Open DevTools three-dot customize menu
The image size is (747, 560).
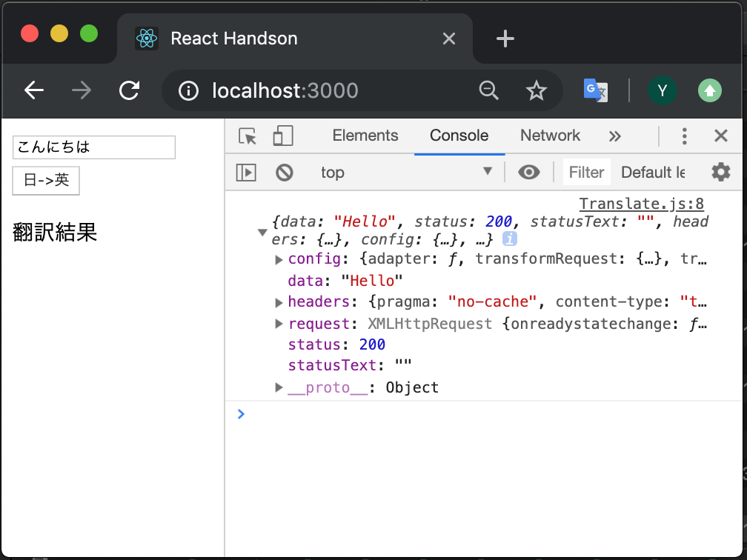684,136
